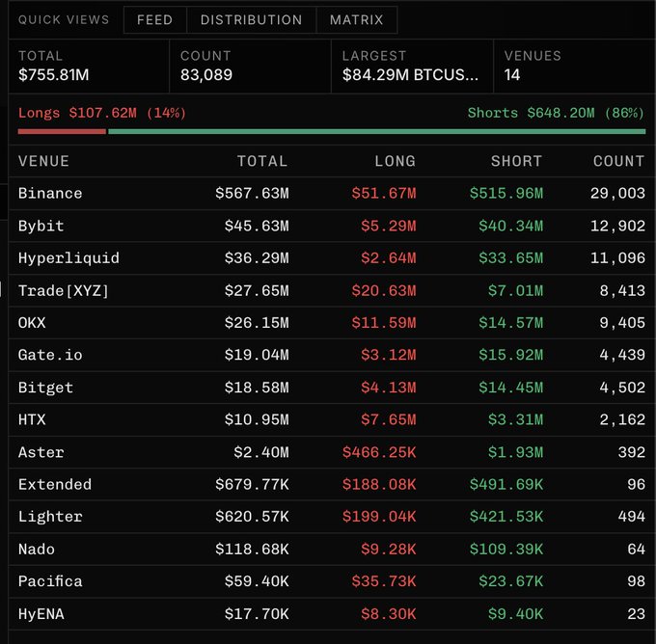The image size is (656, 644).
Task: Click the VENUES 14 summary card
Action: [574, 67]
